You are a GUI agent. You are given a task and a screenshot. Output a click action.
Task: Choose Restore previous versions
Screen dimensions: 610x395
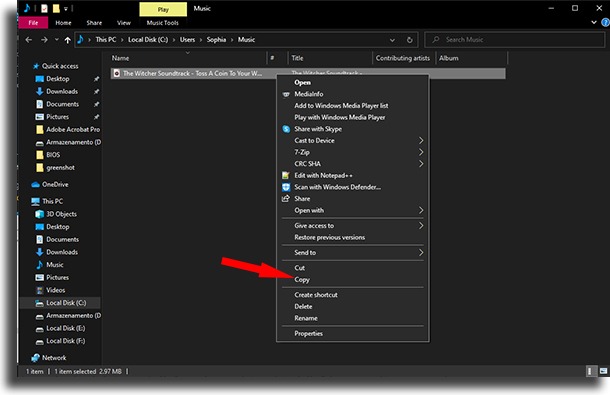tap(352, 237)
